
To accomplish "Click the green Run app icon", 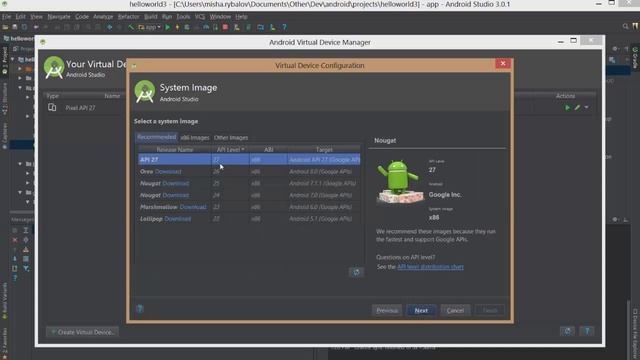I will point(168,27).
